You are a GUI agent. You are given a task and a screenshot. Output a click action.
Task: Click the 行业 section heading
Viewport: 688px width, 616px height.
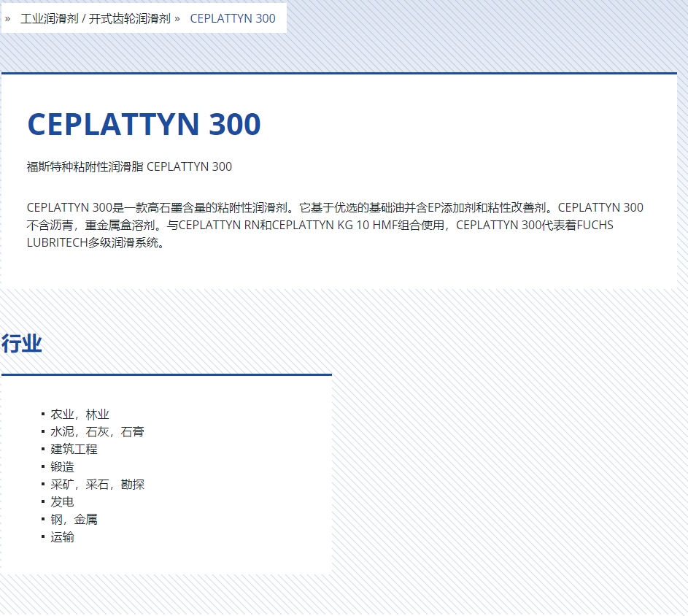tap(21, 343)
